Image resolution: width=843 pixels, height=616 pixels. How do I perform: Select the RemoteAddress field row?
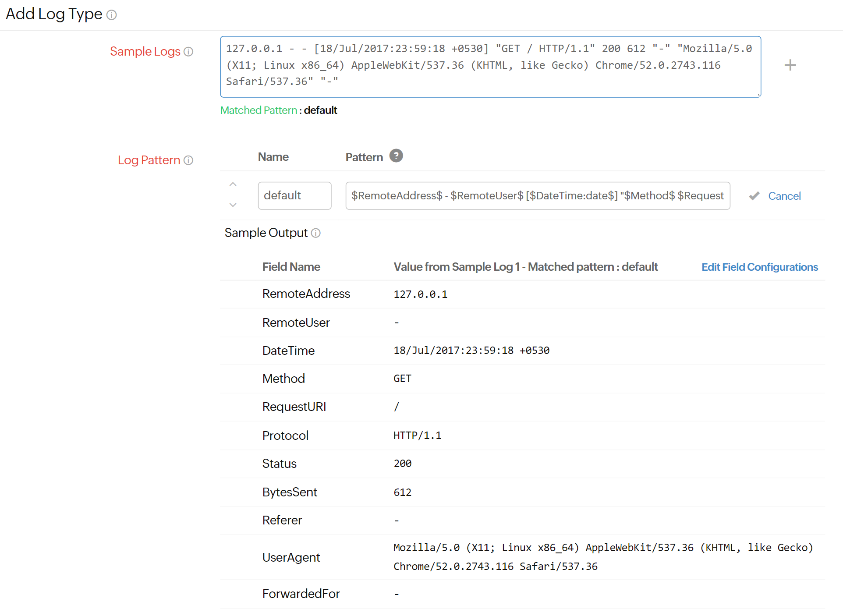(306, 294)
